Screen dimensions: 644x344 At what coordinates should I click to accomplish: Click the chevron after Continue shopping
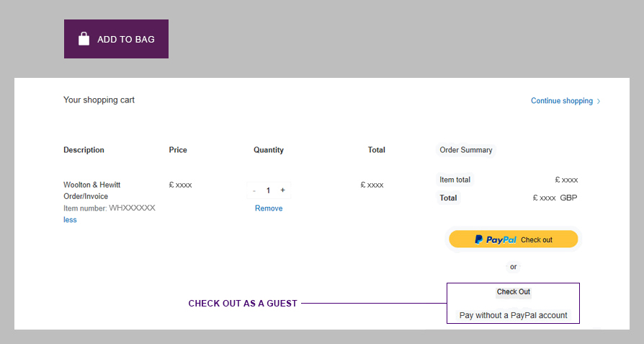point(599,101)
